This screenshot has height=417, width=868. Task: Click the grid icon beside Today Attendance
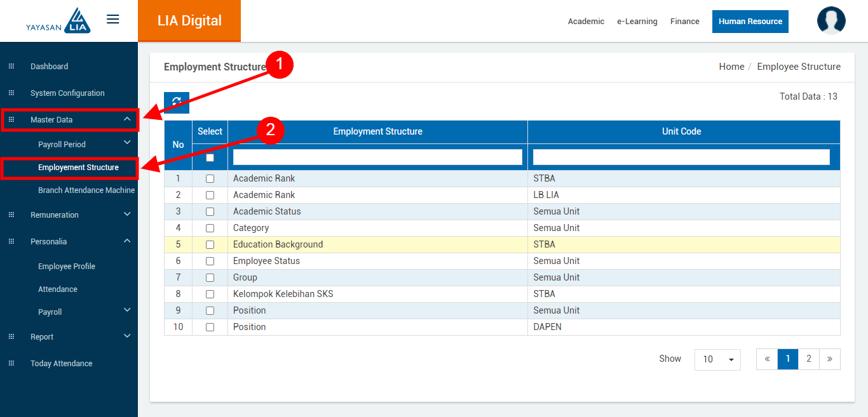(x=11, y=364)
